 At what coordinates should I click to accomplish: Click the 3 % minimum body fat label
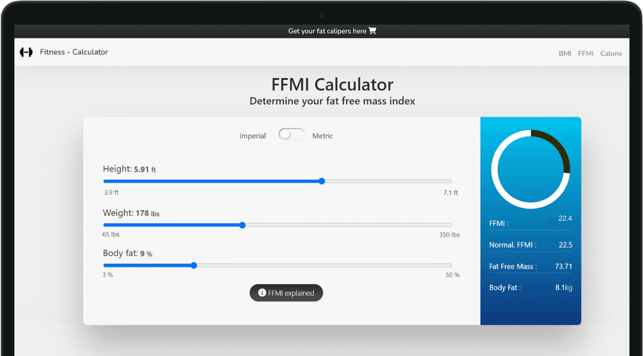[108, 275]
